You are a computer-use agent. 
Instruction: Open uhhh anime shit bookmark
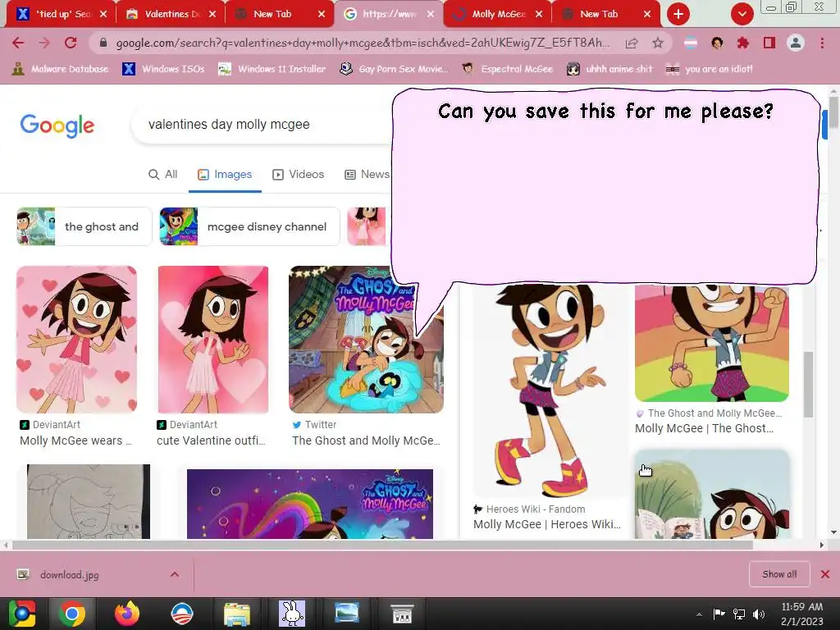point(609,69)
